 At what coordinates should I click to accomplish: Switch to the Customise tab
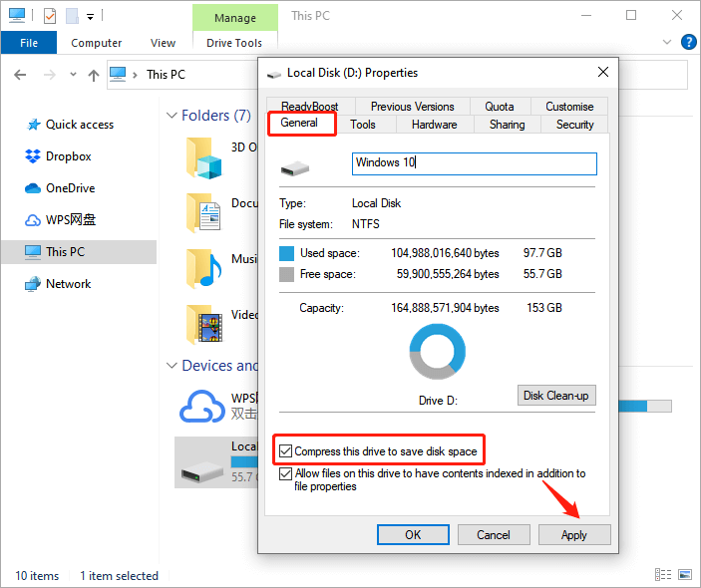pos(569,107)
